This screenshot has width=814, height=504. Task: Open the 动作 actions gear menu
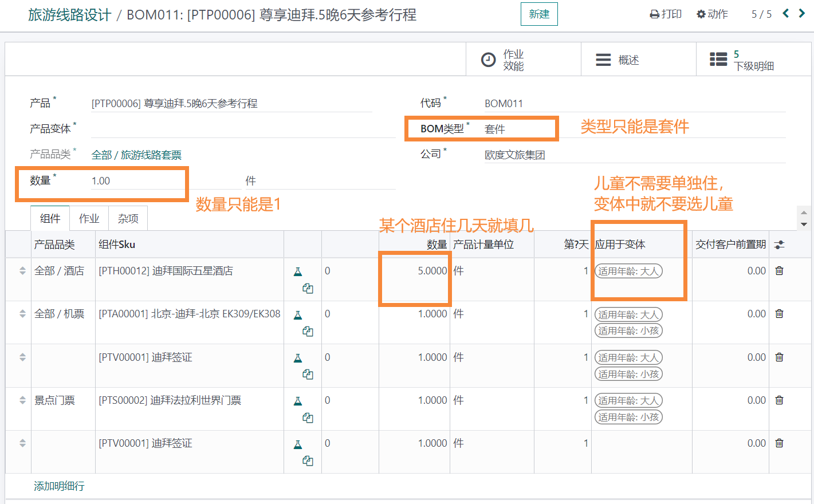click(x=712, y=14)
